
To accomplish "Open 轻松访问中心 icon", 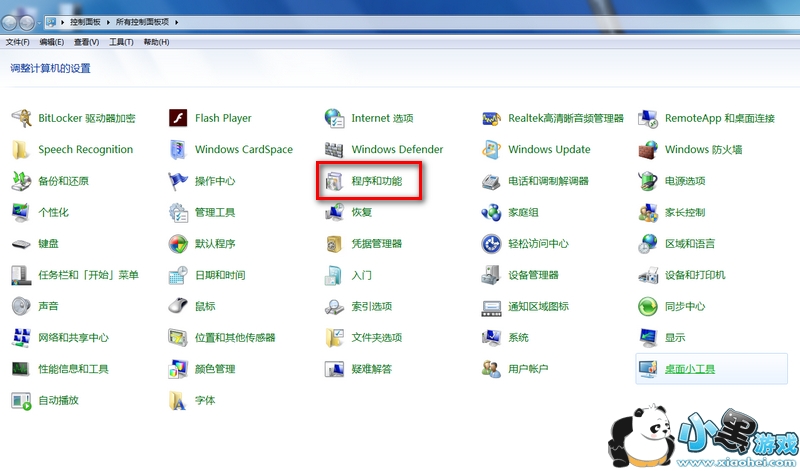I will 491,244.
